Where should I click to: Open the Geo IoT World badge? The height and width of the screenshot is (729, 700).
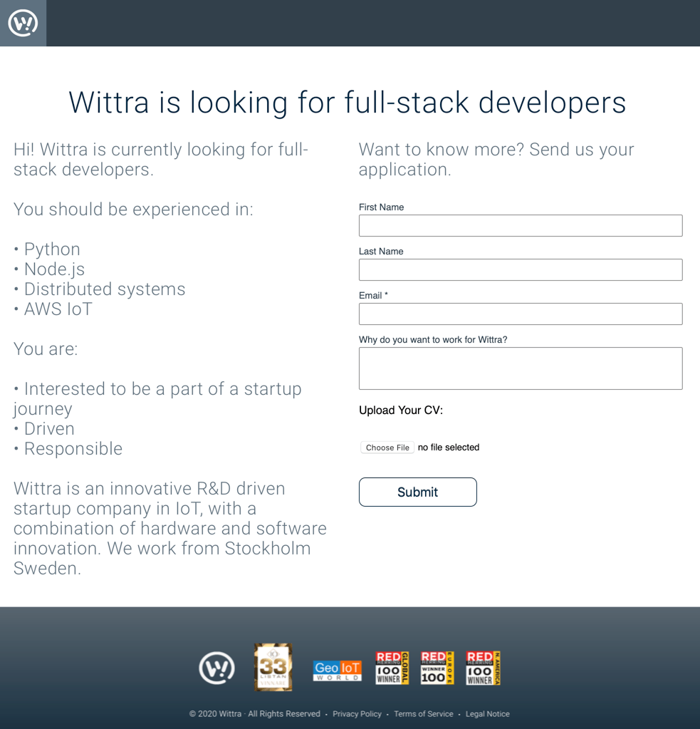point(338,671)
